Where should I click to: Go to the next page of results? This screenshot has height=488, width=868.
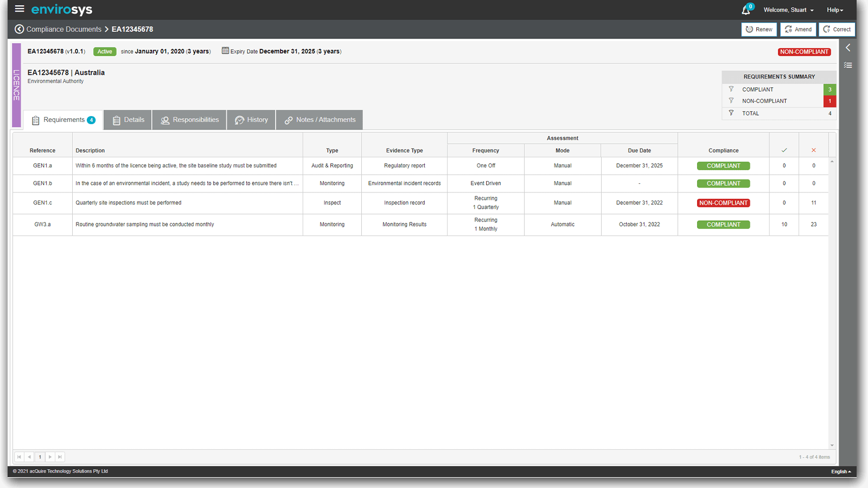point(50,457)
